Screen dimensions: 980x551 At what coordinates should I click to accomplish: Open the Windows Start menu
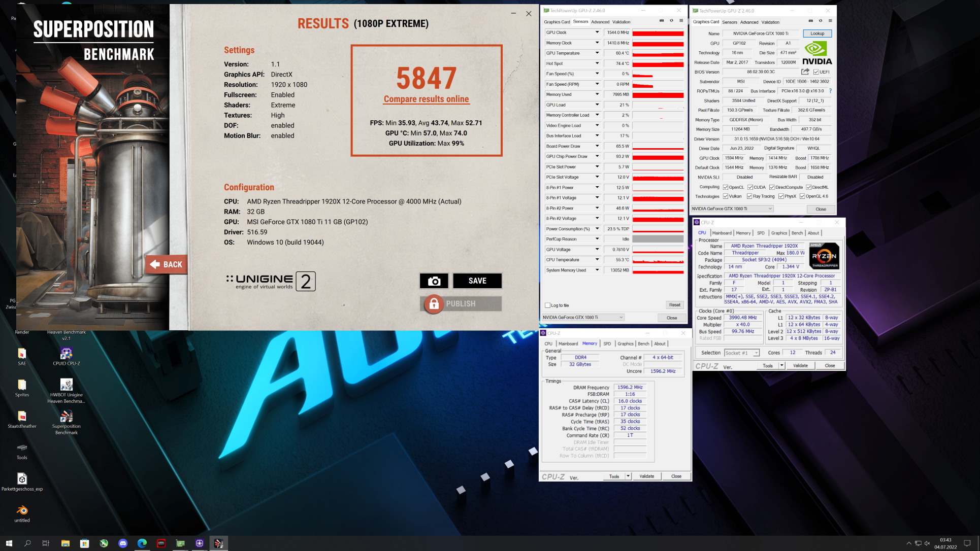[9, 543]
